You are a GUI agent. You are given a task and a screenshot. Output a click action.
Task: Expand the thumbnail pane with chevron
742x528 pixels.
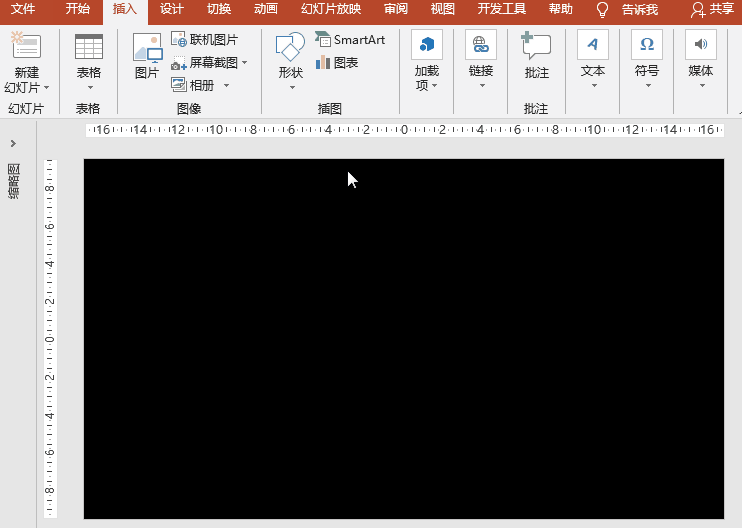13,143
